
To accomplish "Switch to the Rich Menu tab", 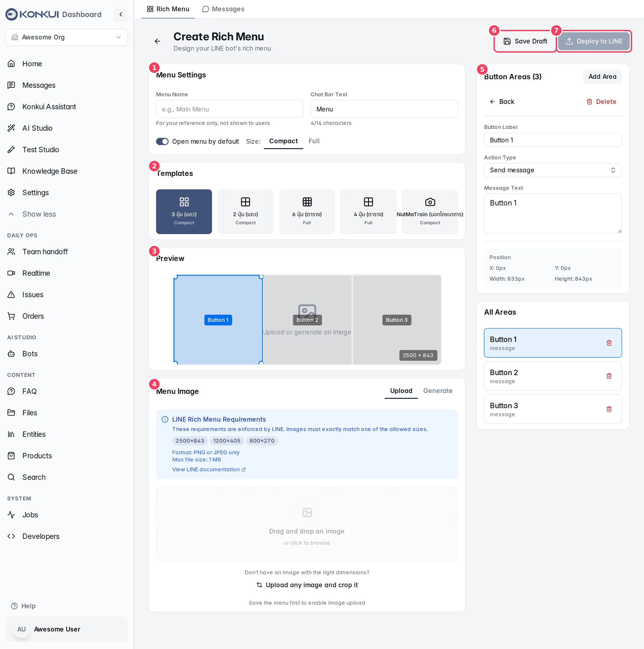I will click(x=168, y=9).
